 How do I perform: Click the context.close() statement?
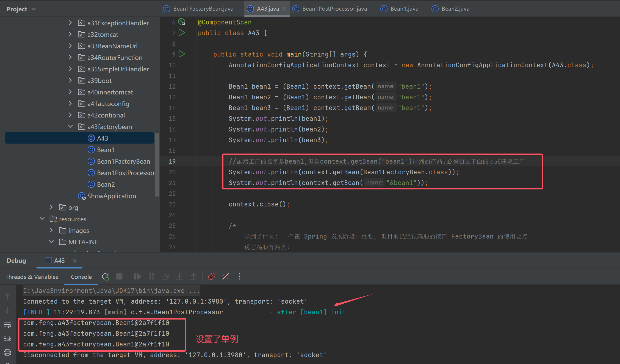pos(259,204)
